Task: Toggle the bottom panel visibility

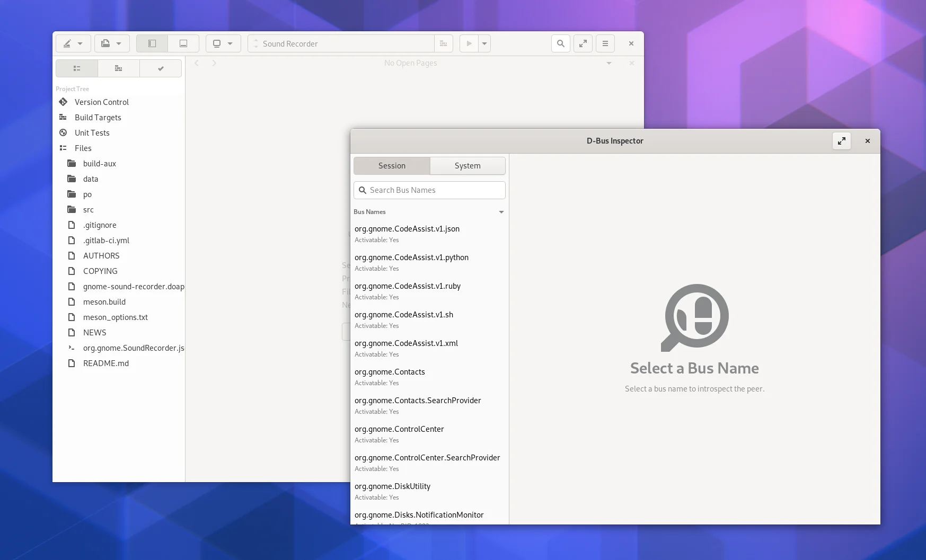Action: tap(183, 43)
